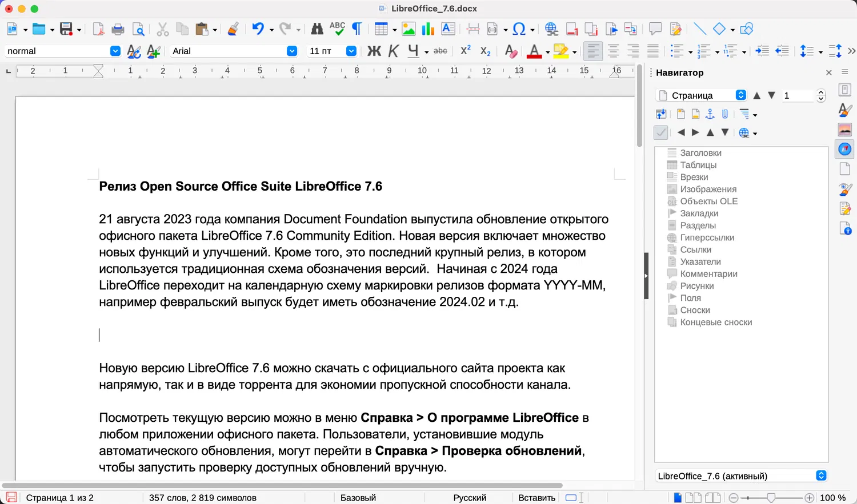The image size is (857, 504).
Task: Click the word count in status bar
Action: tap(202, 498)
